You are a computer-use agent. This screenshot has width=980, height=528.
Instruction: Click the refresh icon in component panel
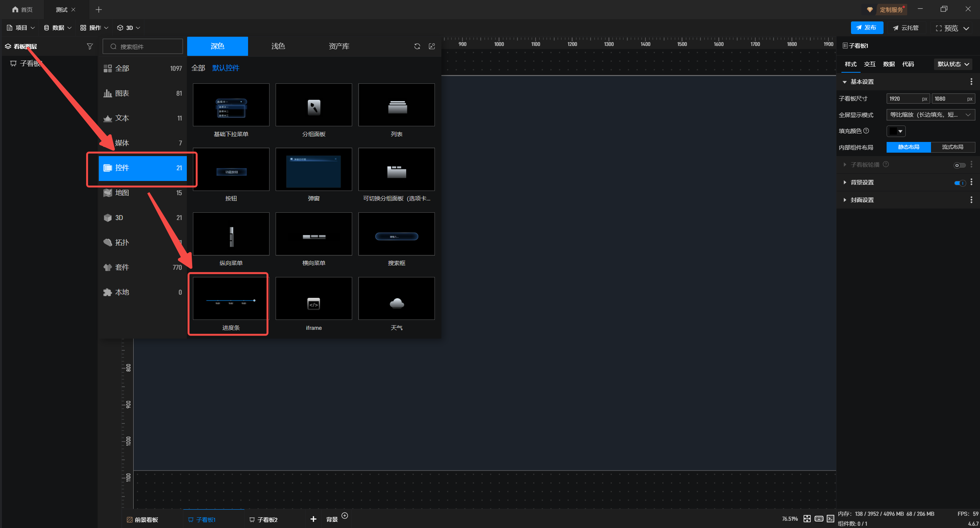click(x=417, y=46)
